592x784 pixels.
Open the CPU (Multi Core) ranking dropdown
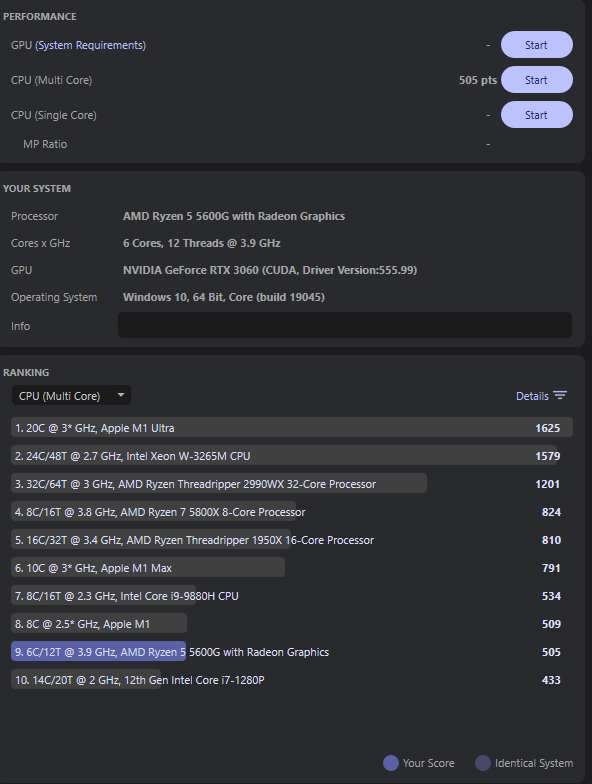pyautogui.click(x=71, y=396)
